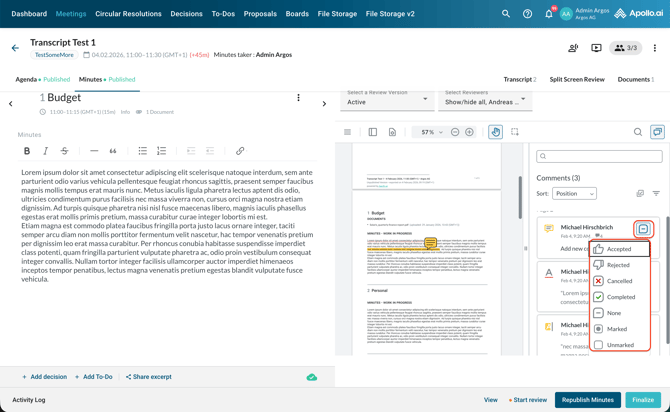Click Add decision link

[45, 377]
